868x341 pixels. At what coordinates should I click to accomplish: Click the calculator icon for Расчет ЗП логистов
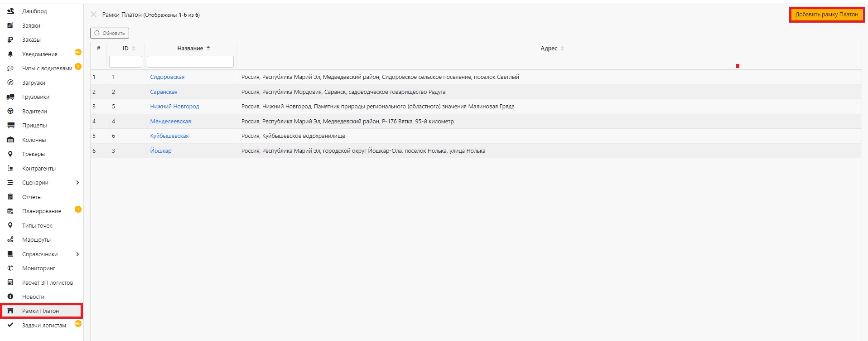tap(10, 283)
